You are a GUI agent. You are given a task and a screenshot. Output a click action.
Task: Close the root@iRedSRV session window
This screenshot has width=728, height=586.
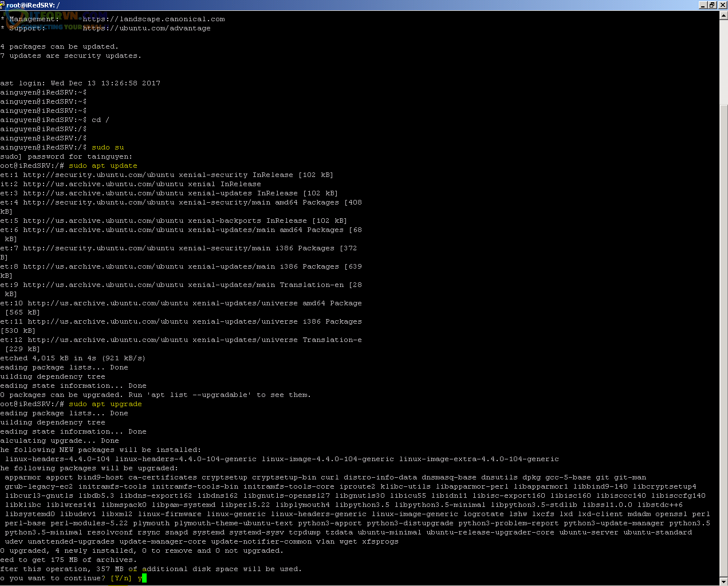pos(722,5)
